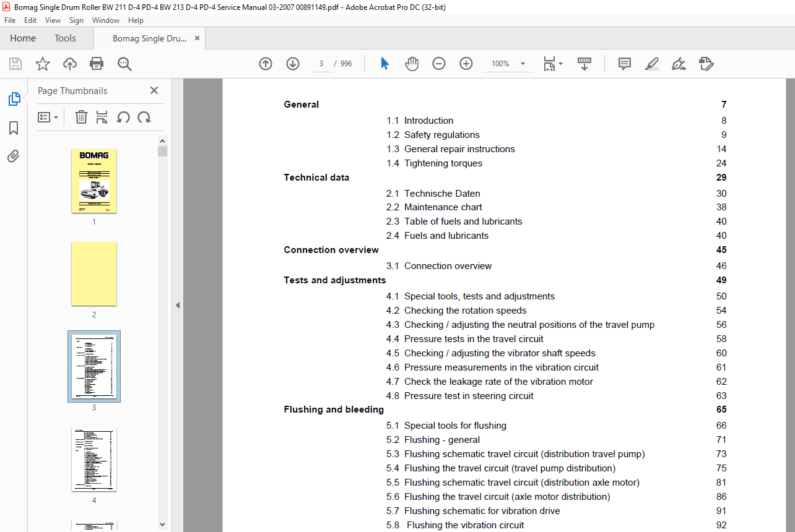Image resolution: width=795 pixels, height=532 pixels.
Task: Print the document with printer icon
Action: coord(97,64)
